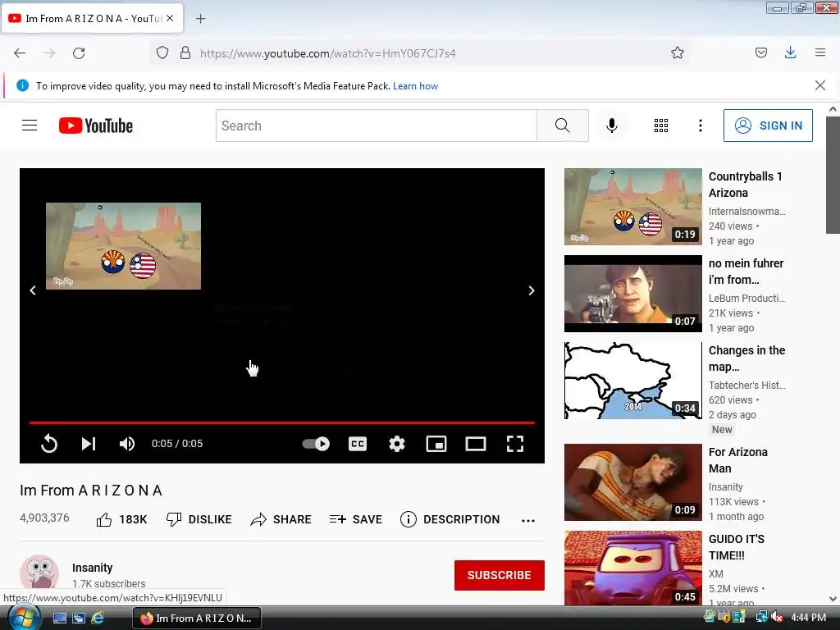This screenshot has width=840, height=630.
Task: Click the YouTube Search field
Action: pyautogui.click(x=376, y=126)
